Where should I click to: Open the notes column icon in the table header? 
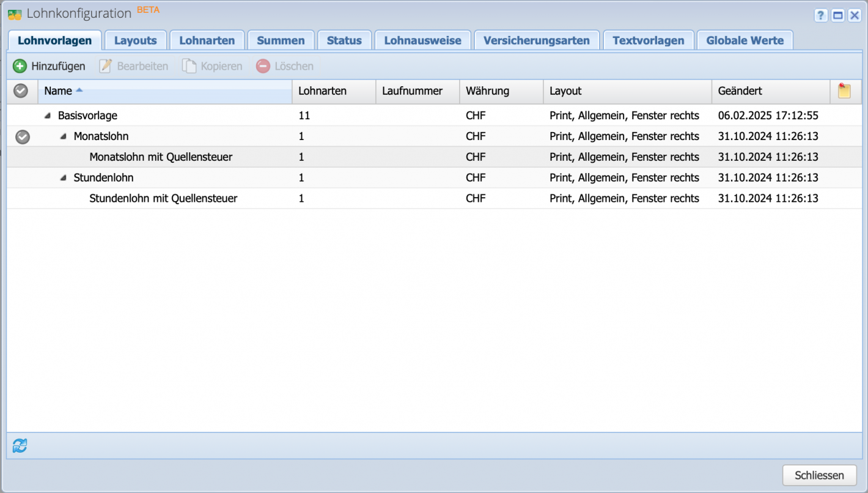point(845,91)
